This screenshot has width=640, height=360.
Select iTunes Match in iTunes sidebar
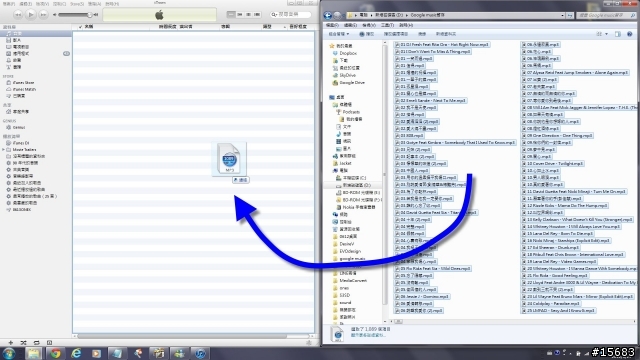coord(24,89)
